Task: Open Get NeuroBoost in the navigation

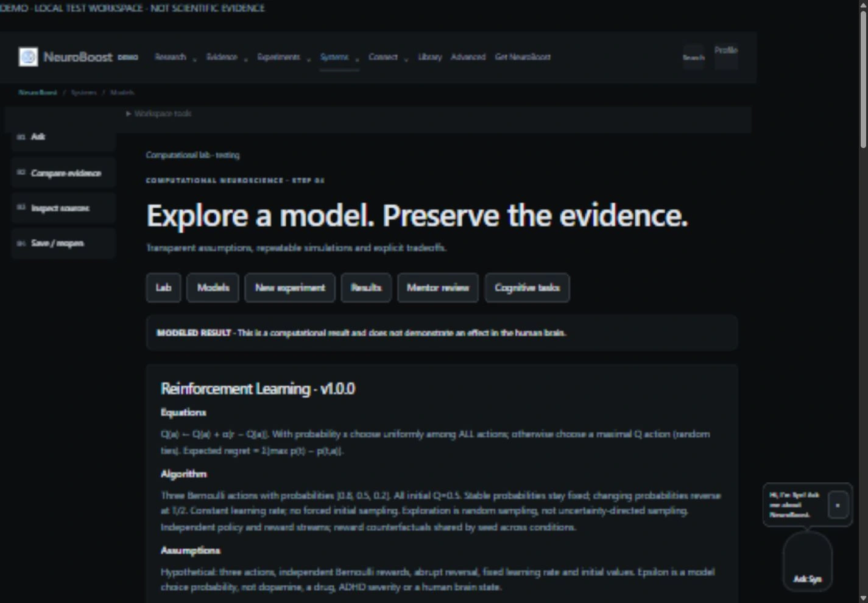Action: 523,57
